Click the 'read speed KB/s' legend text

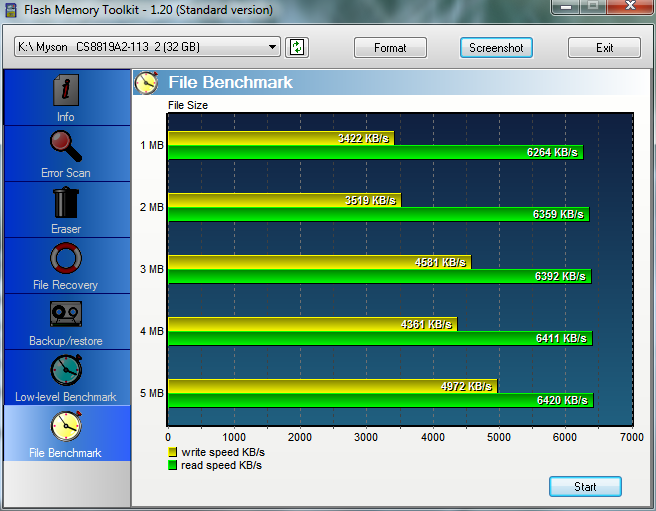coord(221,465)
